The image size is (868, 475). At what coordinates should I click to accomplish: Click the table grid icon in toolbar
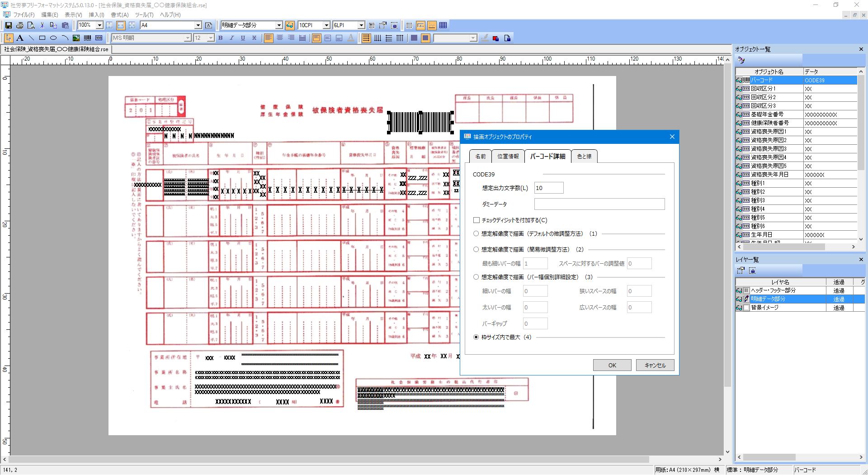443,25
